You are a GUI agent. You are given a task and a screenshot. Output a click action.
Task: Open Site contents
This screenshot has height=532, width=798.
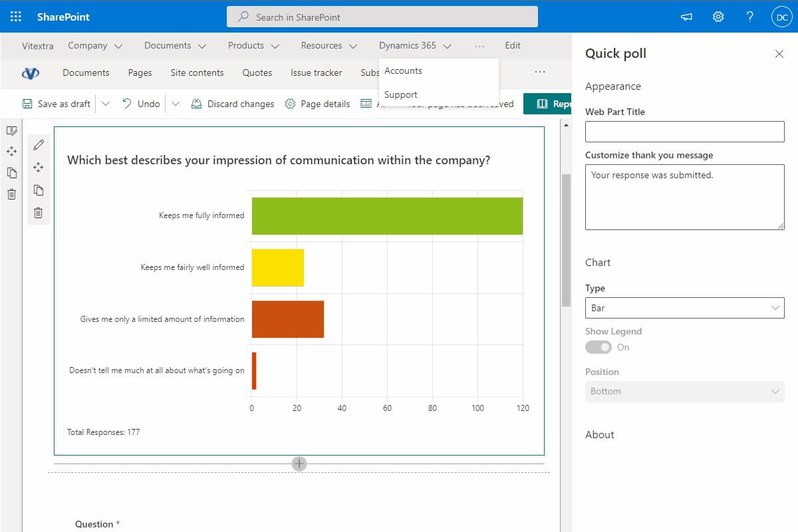(197, 72)
